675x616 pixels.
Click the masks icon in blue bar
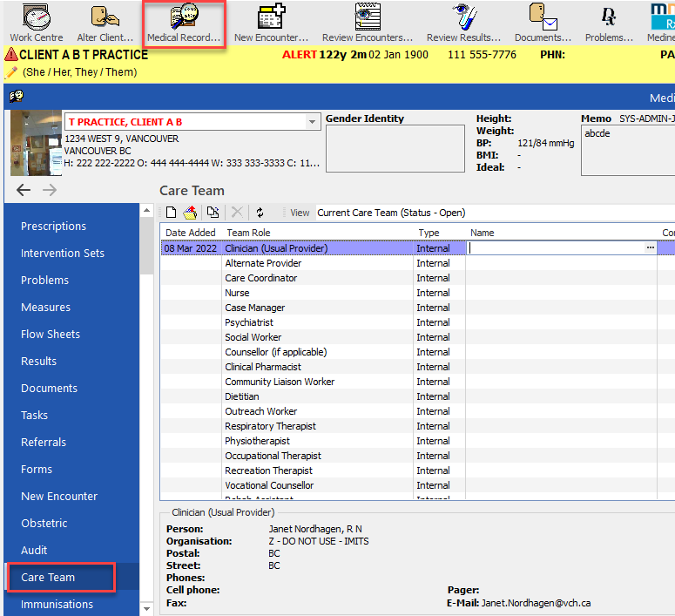pos(17,96)
